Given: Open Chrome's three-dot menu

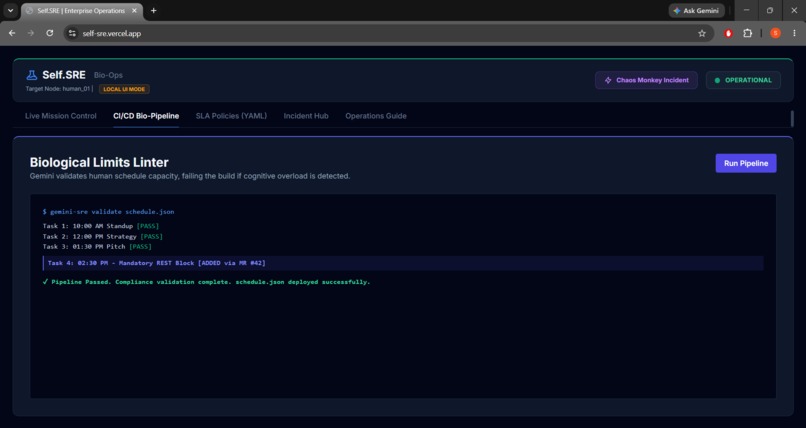Looking at the screenshot, I should pyautogui.click(x=794, y=33).
